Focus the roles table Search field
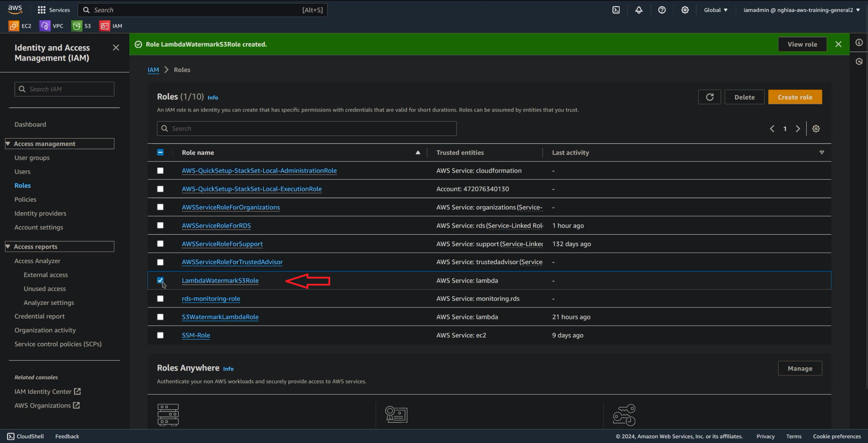 [307, 129]
